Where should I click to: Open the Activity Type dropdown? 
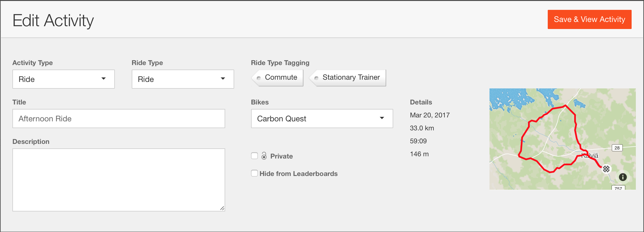tap(63, 79)
